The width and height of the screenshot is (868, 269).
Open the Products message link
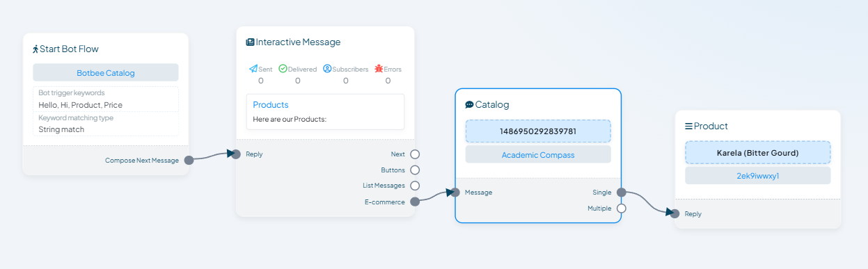(271, 105)
